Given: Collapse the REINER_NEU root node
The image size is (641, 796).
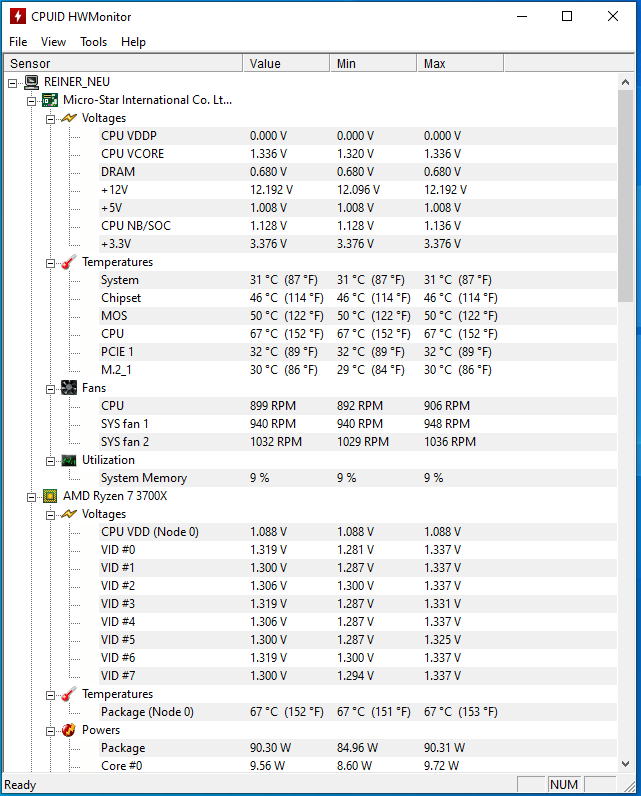Looking at the screenshot, I should pyautogui.click(x=12, y=83).
